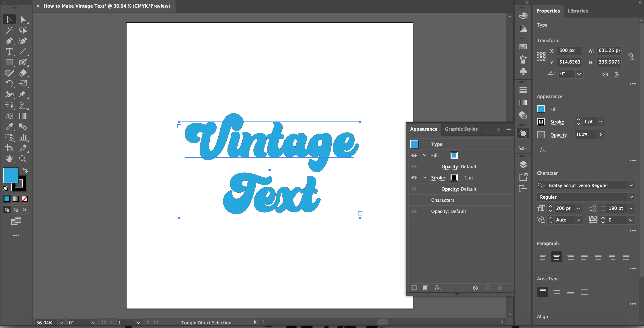The height and width of the screenshot is (328, 644).
Task: Toggle Fill visibility eye in Appearance panel
Action: tap(414, 155)
